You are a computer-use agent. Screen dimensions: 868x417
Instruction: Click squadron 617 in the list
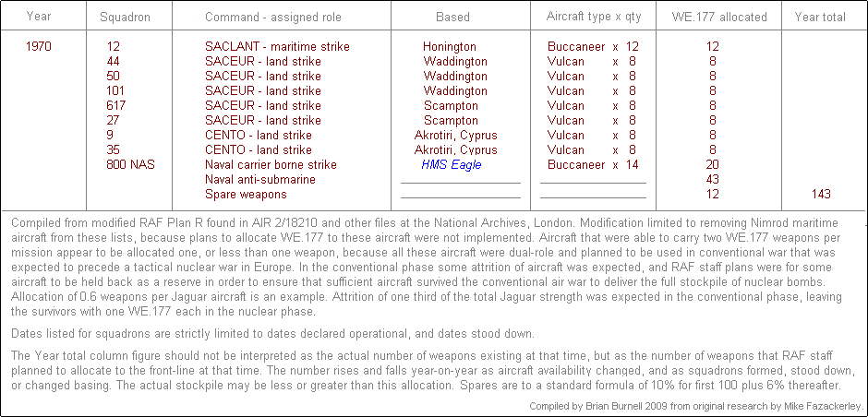coord(116,106)
